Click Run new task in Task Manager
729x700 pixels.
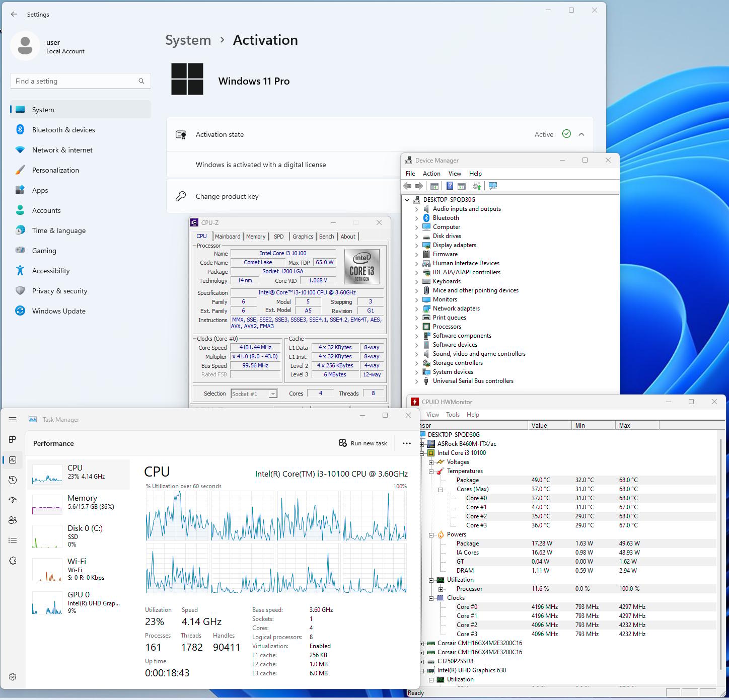click(x=363, y=443)
